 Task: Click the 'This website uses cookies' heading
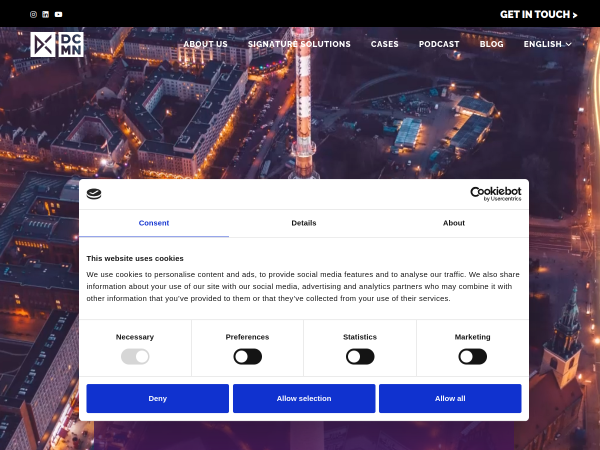click(135, 258)
